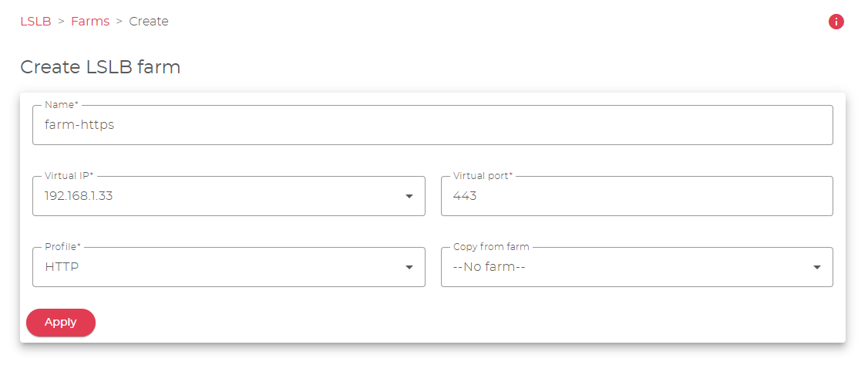Click the Copy from farm label

pyautogui.click(x=491, y=246)
